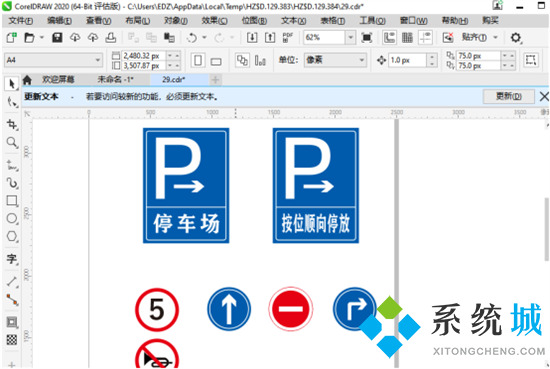Toggle current-page layout bar icon
This screenshot has height=369, width=550.
(x=260, y=60)
